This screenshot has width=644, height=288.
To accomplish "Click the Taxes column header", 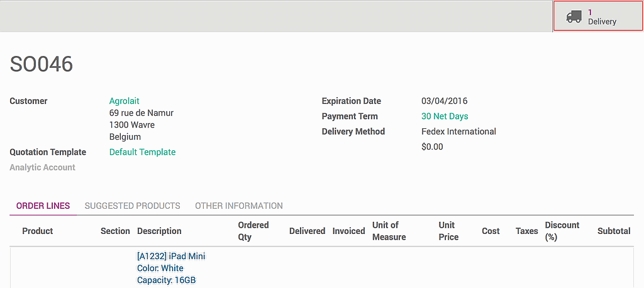I will [526, 231].
